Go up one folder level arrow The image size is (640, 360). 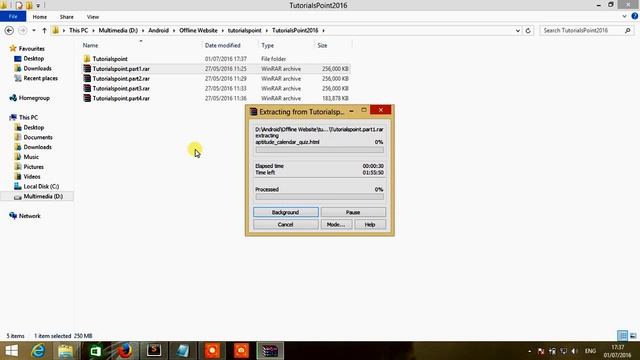[x=44, y=31]
